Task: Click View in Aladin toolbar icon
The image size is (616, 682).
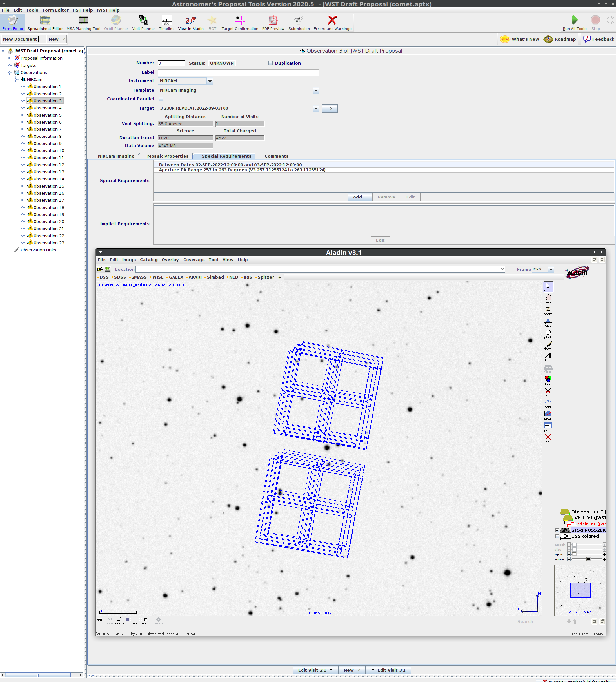Action: pos(191,23)
